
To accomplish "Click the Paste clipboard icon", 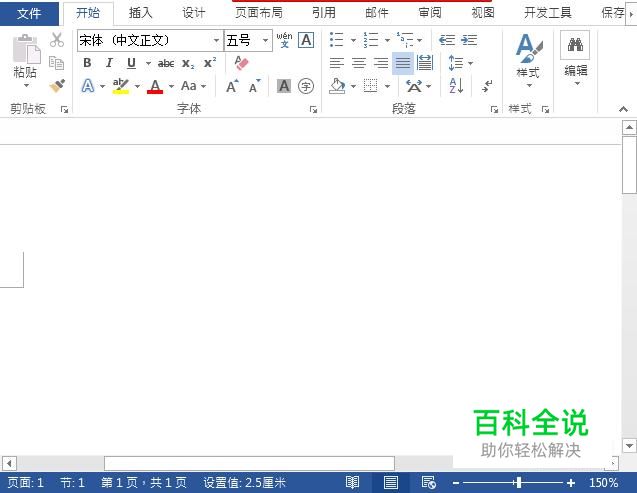I will point(26,49).
